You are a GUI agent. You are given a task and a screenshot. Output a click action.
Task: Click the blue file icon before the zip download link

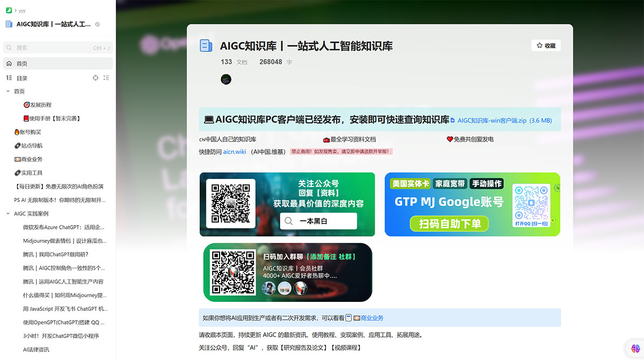452,120
